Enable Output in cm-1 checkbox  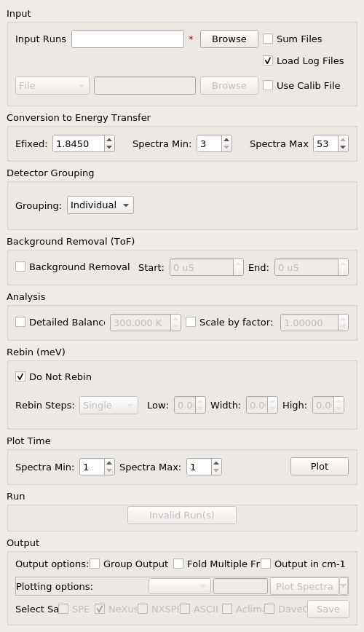point(266,564)
